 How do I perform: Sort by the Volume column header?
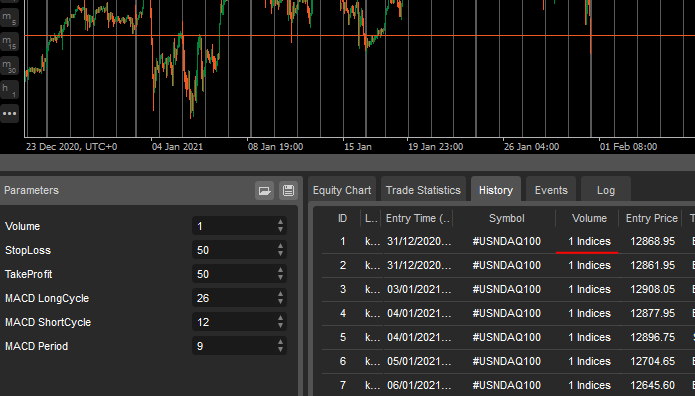pos(589,218)
